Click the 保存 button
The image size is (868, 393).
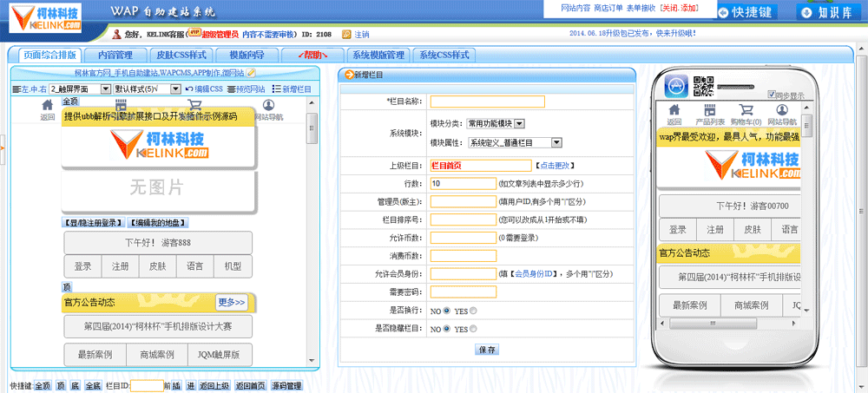click(487, 350)
